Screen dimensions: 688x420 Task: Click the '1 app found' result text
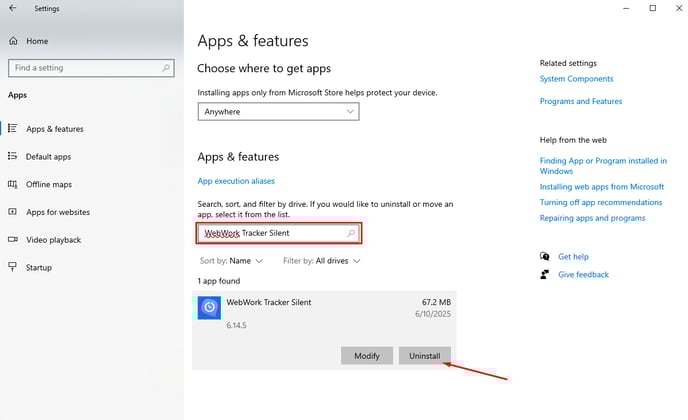click(219, 281)
